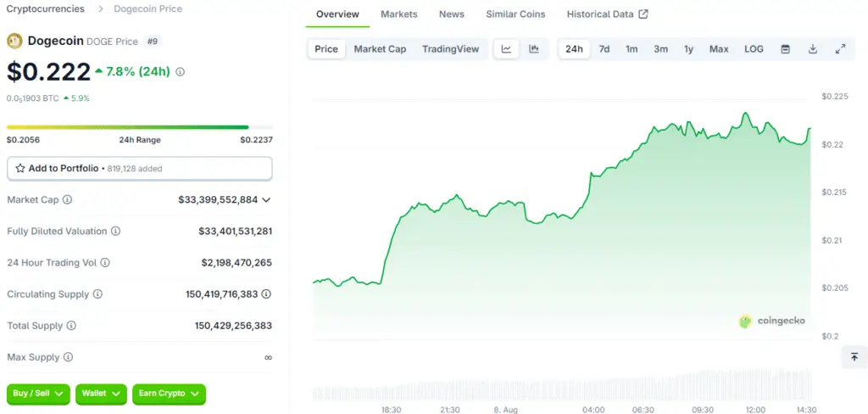Click the $0.222 current price text
Viewport: 868px width, 414px height.
click(x=48, y=72)
